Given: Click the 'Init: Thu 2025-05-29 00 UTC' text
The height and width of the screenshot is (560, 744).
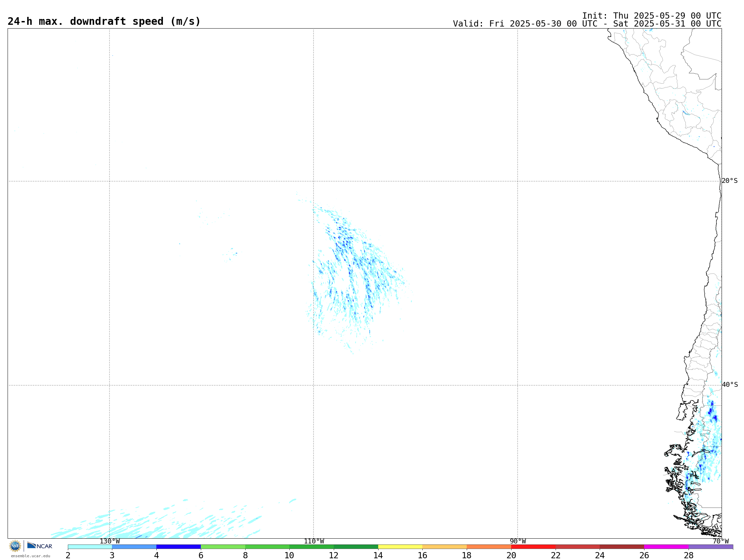Looking at the screenshot, I should coord(652,16).
